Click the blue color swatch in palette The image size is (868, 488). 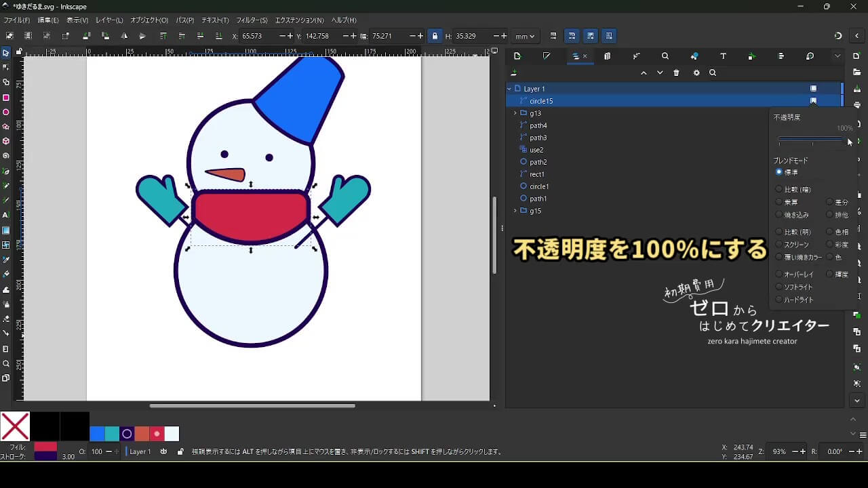tap(97, 434)
